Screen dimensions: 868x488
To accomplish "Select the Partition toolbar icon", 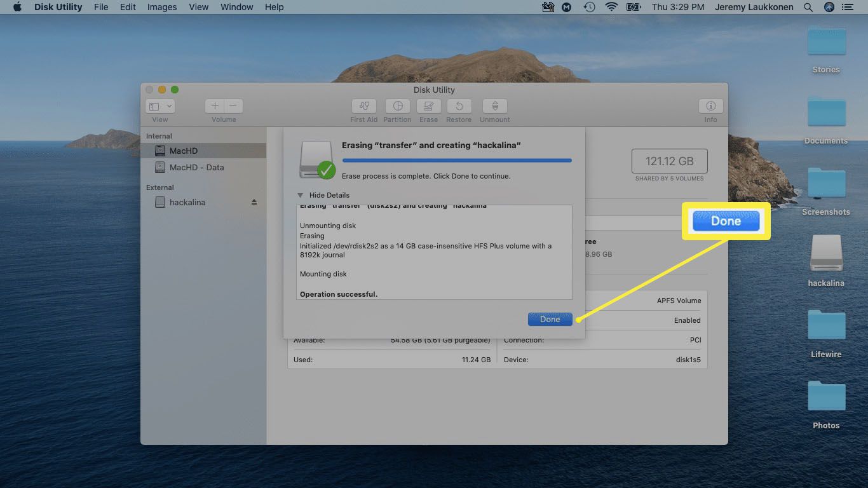I will click(x=398, y=106).
